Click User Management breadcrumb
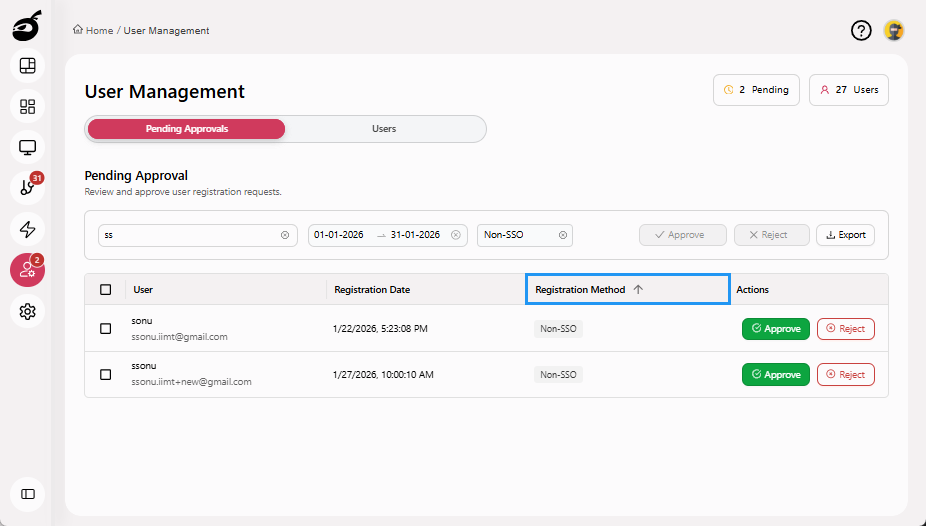Viewport: 926px width, 526px height. (x=166, y=31)
